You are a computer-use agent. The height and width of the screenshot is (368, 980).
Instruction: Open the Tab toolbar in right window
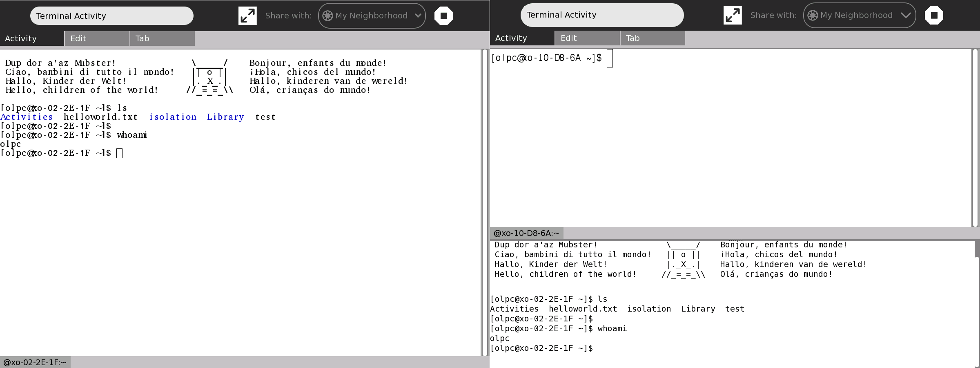(652, 38)
